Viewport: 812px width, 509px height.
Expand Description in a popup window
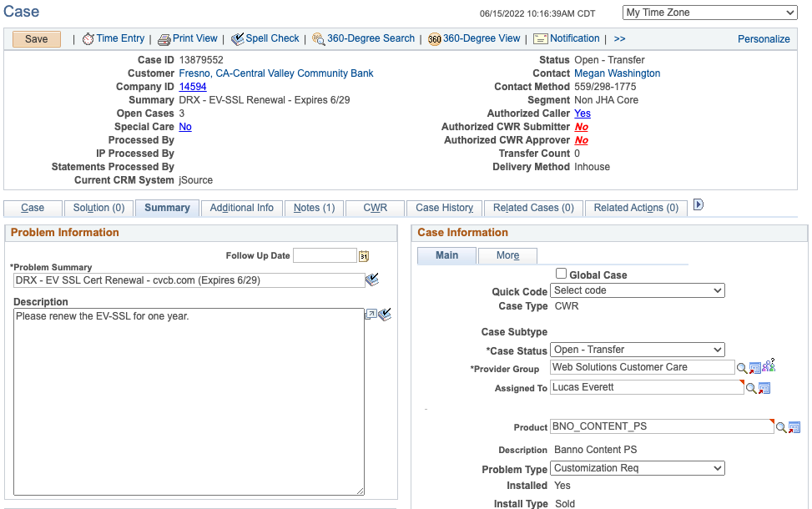tap(371, 315)
